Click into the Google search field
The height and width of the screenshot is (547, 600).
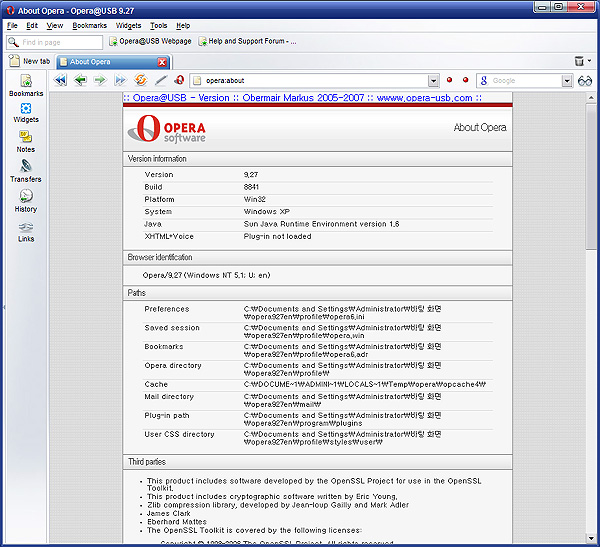point(526,81)
